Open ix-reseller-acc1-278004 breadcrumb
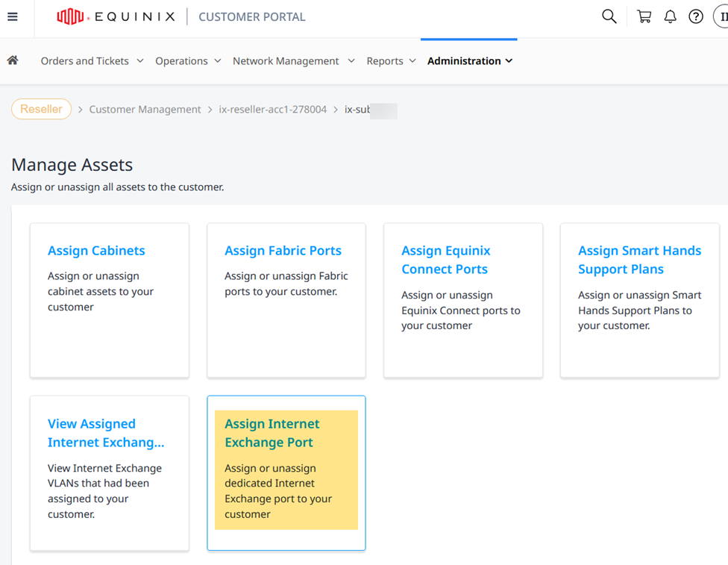The image size is (728, 565). tap(273, 110)
